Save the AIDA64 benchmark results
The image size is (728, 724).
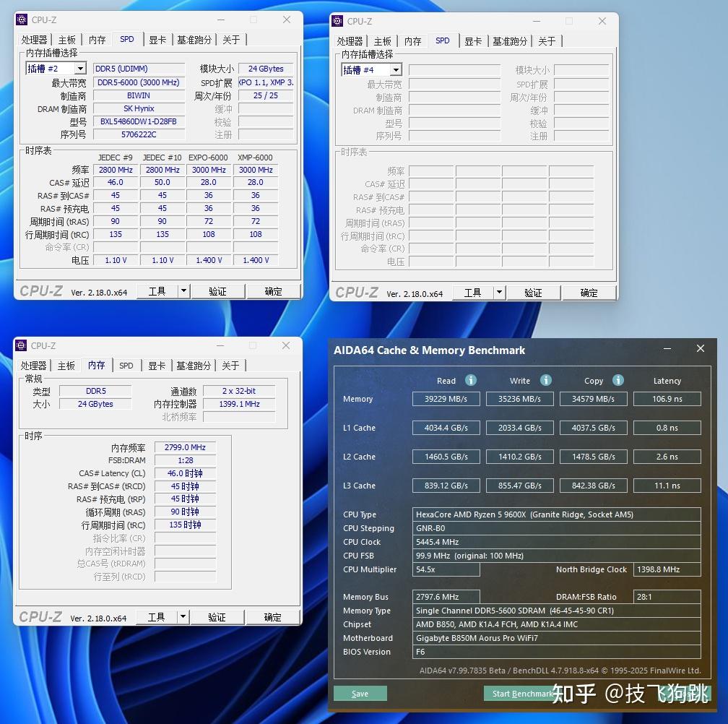[360, 694]
